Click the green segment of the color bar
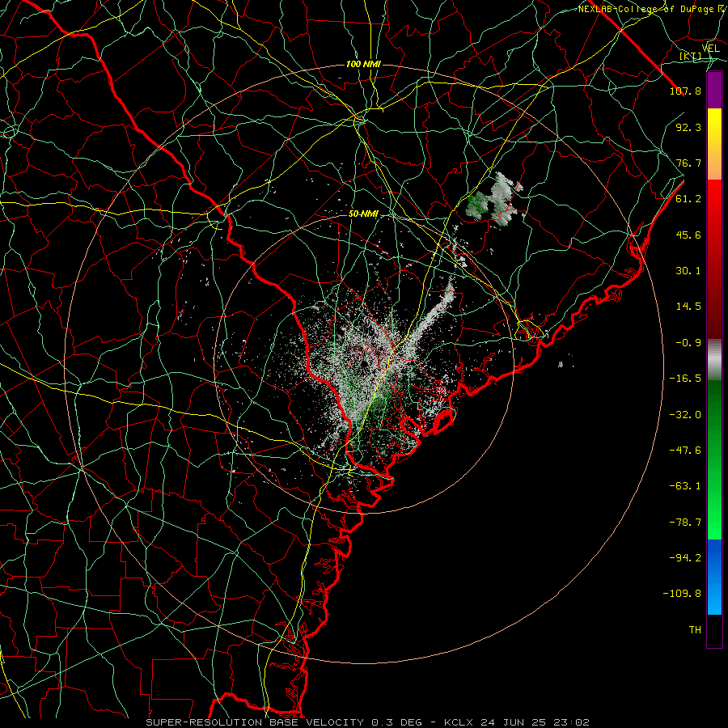Image resolution: width=728 pixels, height=728 pixels. tap(714, 459)
